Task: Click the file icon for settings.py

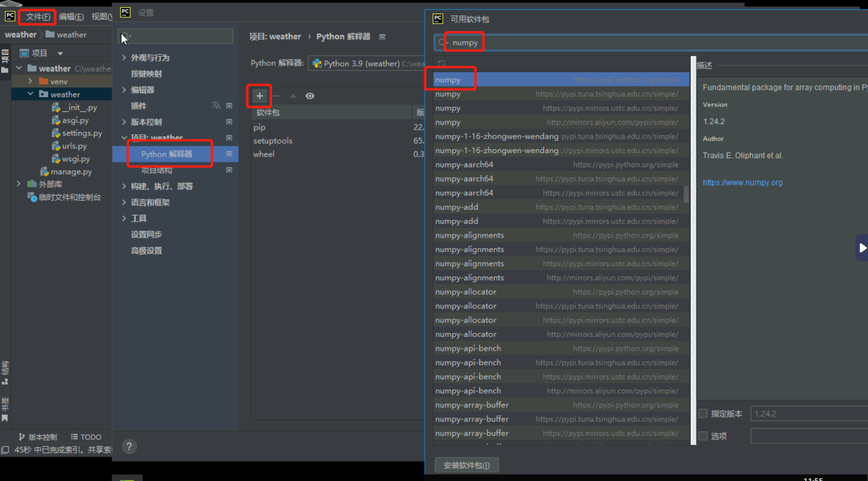Action: (x=56, y=133)
